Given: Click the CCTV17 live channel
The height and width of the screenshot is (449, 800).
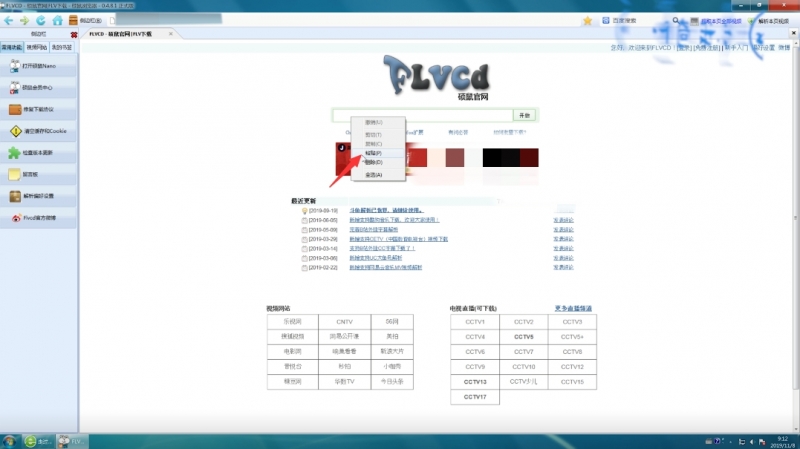Looking at the screenshot, I should click(475, 396).
